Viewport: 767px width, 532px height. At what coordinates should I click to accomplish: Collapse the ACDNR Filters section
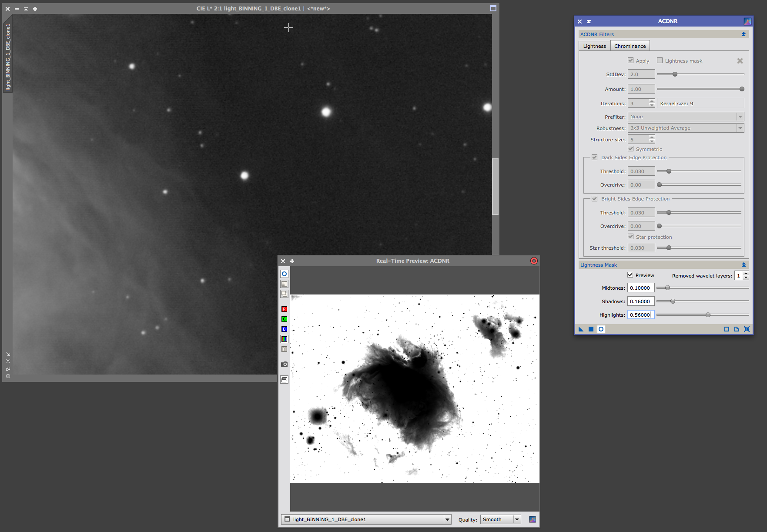point(744,34)
